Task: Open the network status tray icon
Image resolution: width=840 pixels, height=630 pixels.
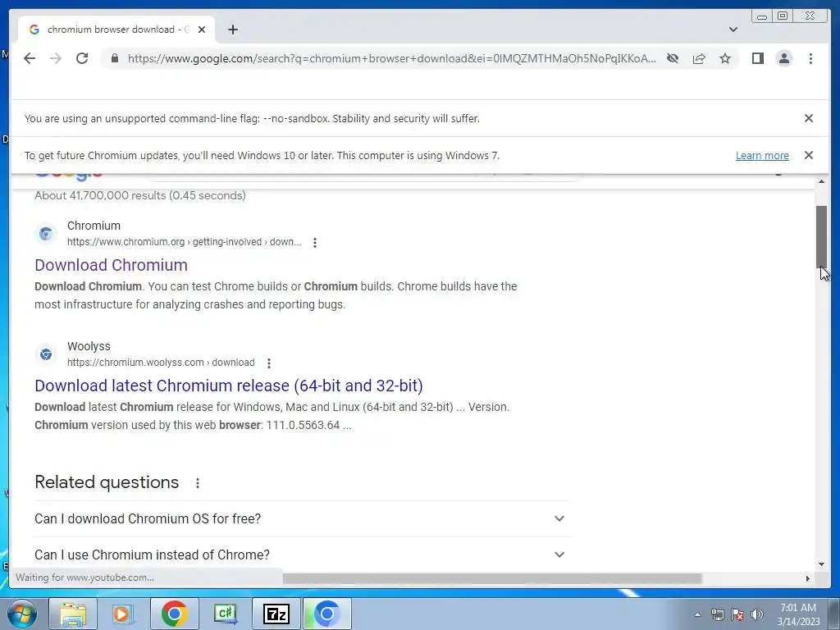Action: (717, 614)
